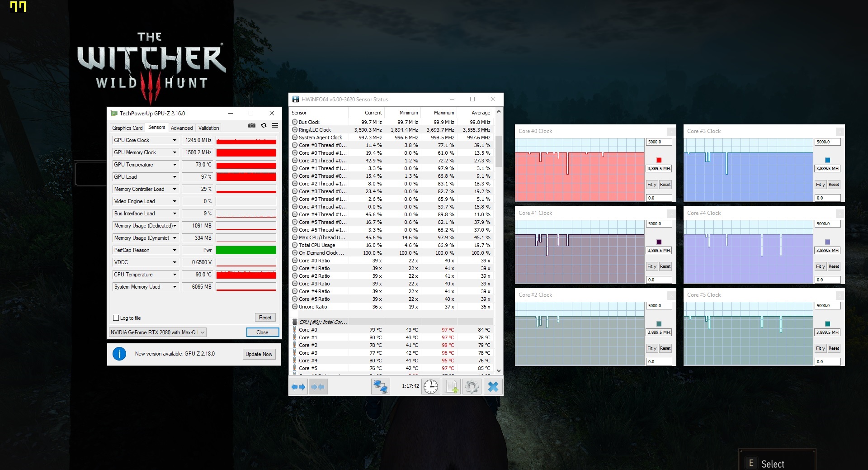Click the HWiNFO64 title bar app icon

pos(296,99)
